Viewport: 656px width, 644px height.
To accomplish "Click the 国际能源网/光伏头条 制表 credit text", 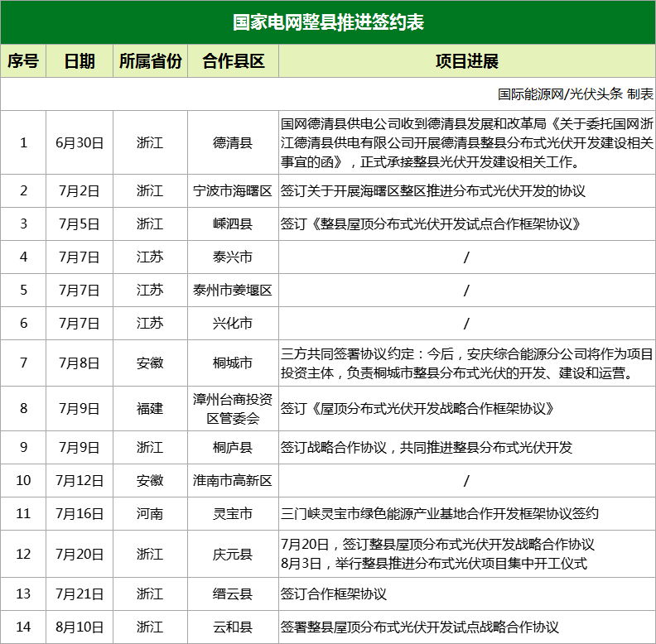I will click(x=576, y=94).
